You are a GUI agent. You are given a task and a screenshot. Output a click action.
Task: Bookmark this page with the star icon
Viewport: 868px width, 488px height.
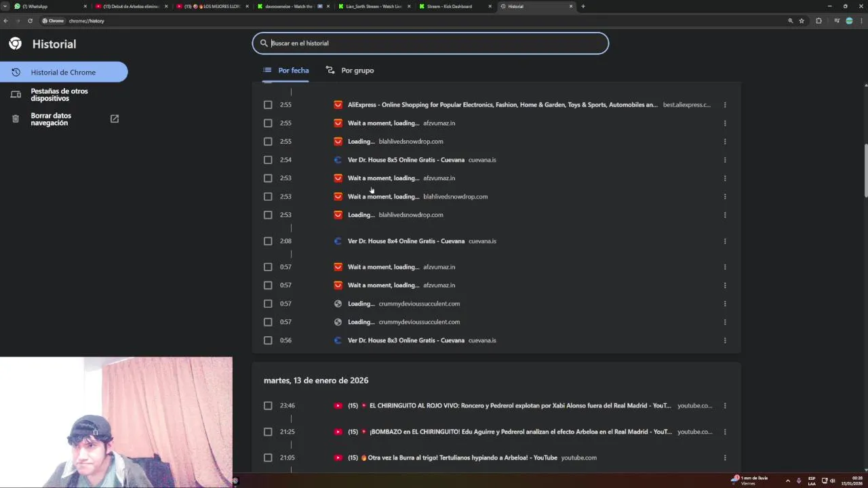(802, 20)
